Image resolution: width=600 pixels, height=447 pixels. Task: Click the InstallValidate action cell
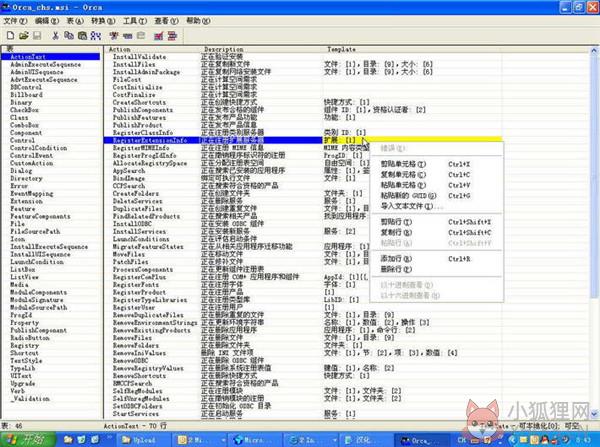click(139, 57)
